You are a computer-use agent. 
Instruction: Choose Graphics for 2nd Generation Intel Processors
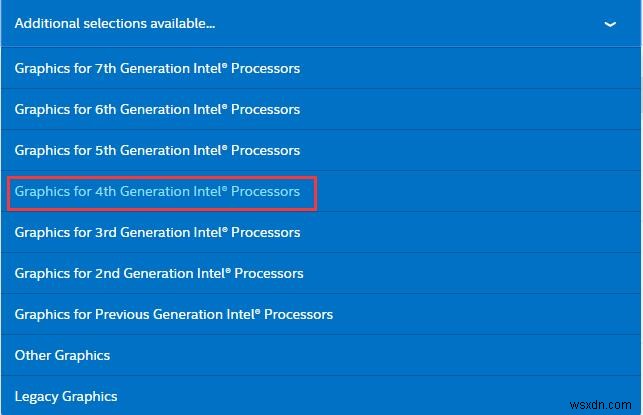click(321, 273)
